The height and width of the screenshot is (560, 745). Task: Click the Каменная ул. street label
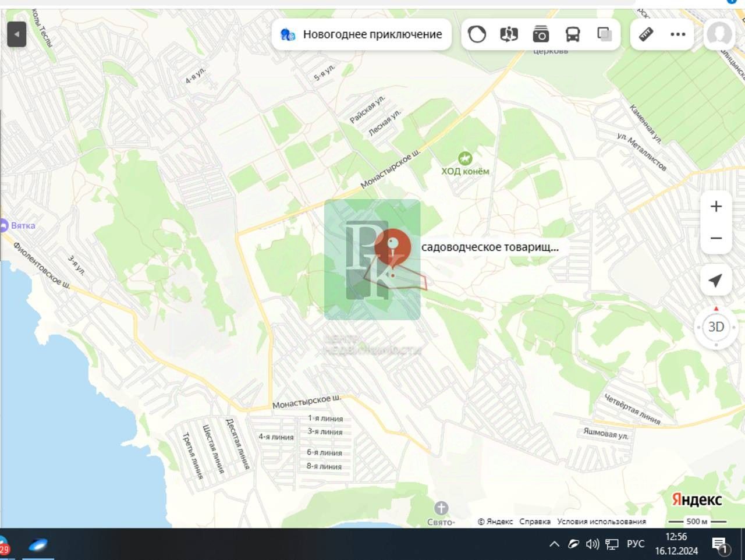click(645, 123)
